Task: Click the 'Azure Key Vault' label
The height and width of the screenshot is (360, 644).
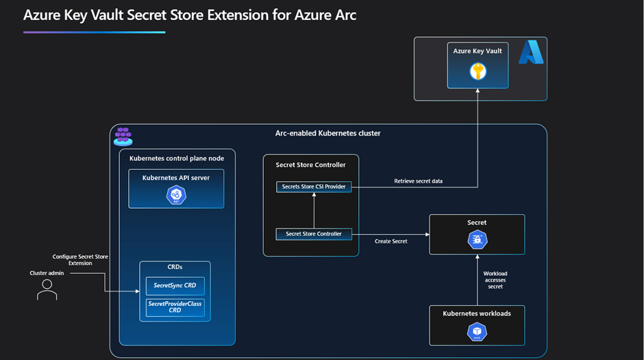Action: [x=478, y=51]
